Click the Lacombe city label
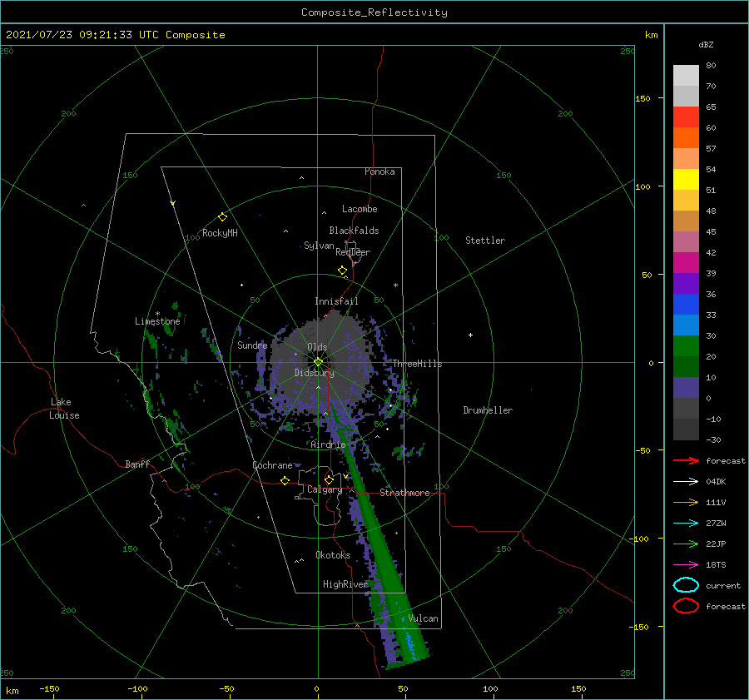 [x=360, y=209]
